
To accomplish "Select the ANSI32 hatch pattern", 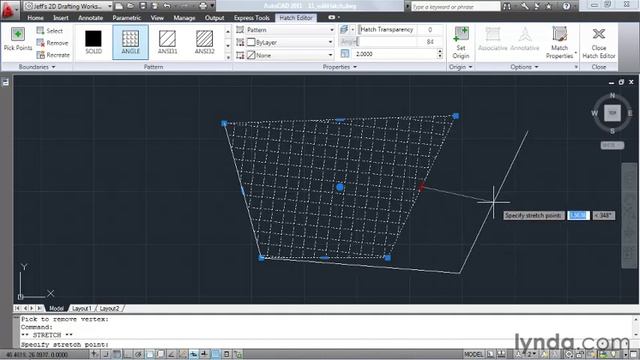I will pyautogui.click(x=204, y=42).
